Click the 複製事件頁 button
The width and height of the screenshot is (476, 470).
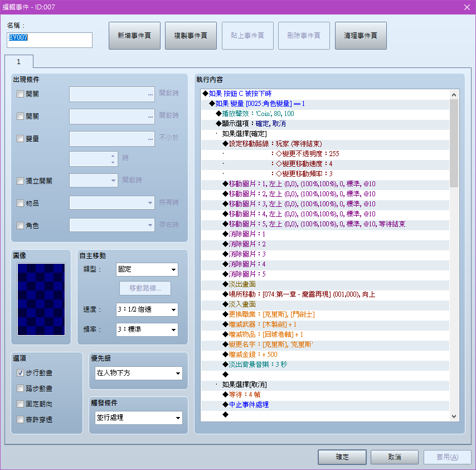click(x=191, y=36)
